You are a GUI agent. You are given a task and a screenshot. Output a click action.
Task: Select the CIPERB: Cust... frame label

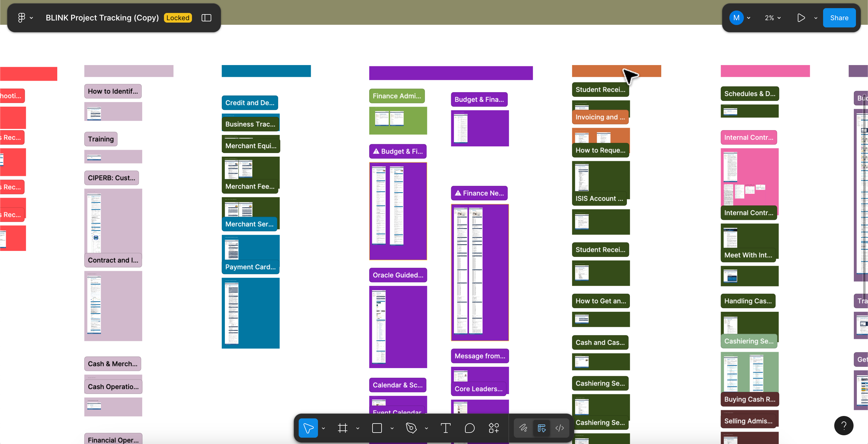pos(112,177)
